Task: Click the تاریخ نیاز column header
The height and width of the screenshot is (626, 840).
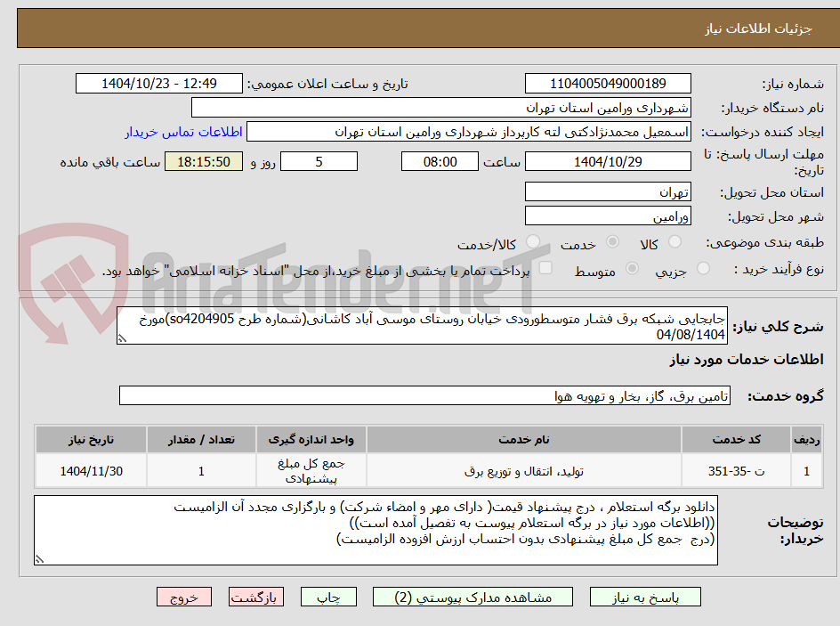Action: click(x=91, y=440)
